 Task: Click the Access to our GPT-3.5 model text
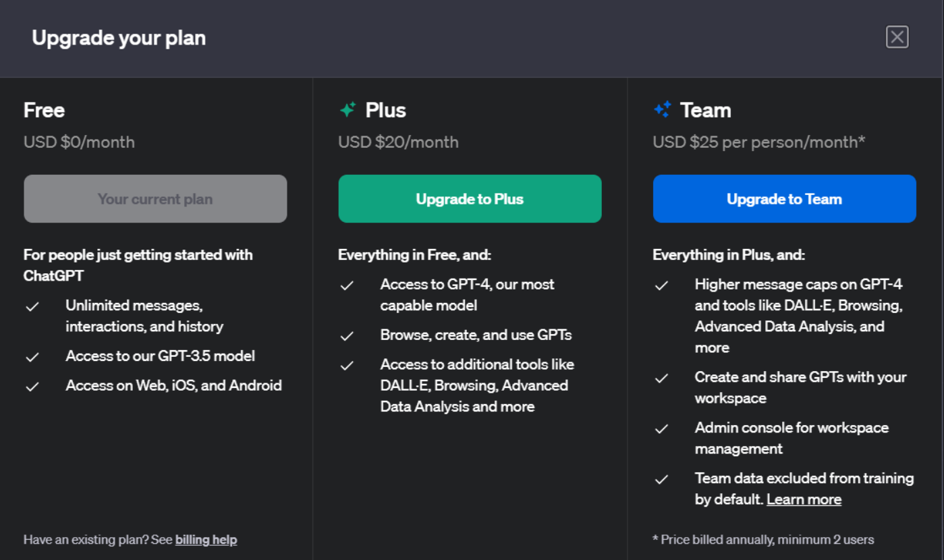(161, 356)
